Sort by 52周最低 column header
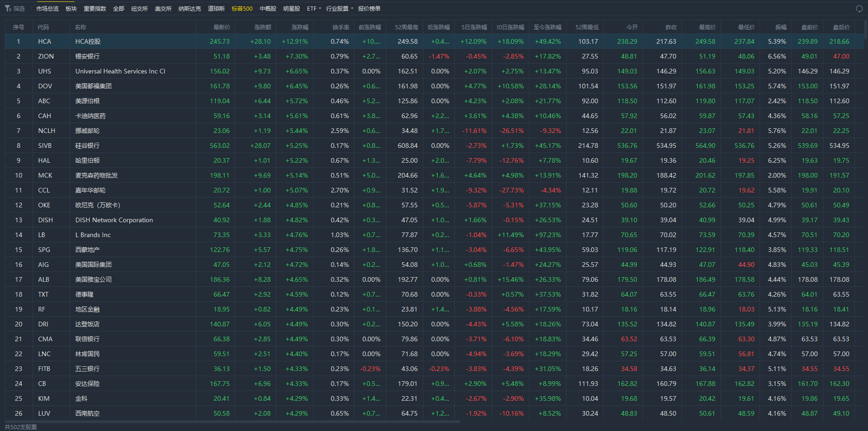 587,27
